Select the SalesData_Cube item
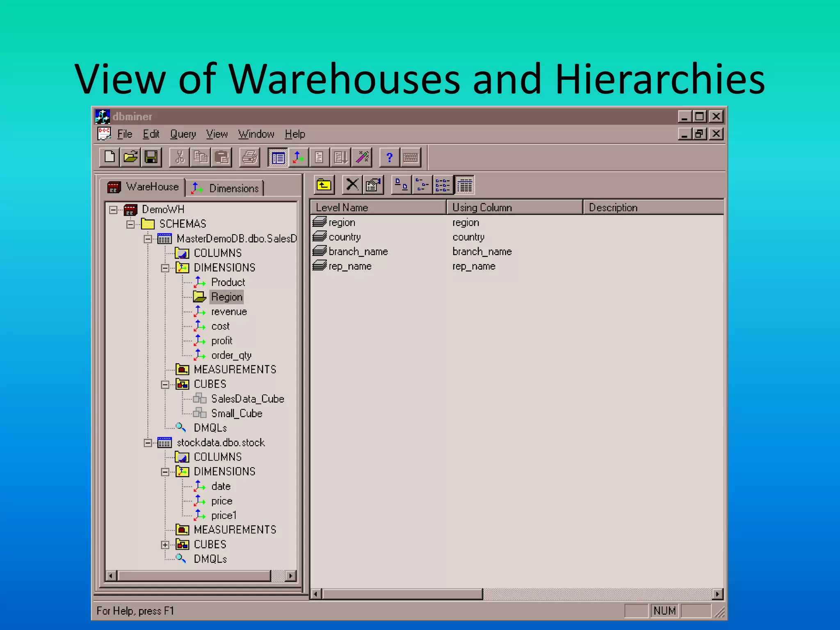 tap(247, 399)
